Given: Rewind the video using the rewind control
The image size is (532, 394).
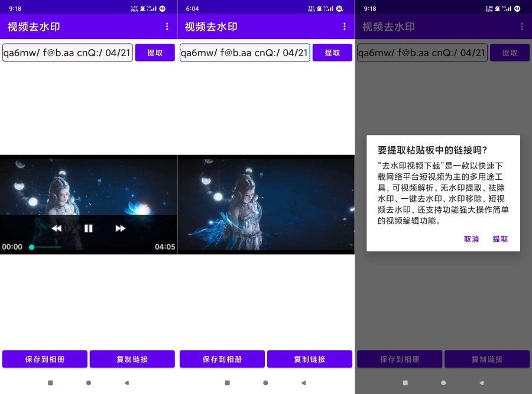Looking at the screenshot, I should coord(56,228).
